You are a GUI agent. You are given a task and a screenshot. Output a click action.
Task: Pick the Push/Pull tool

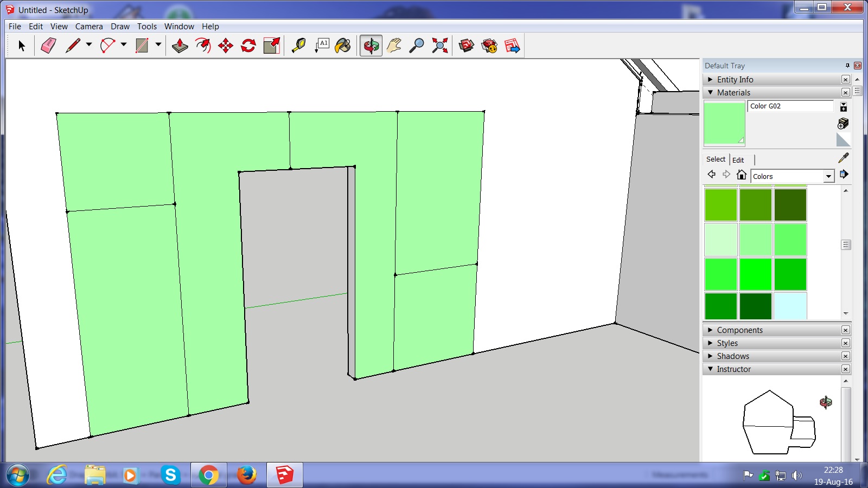(180, 46)
